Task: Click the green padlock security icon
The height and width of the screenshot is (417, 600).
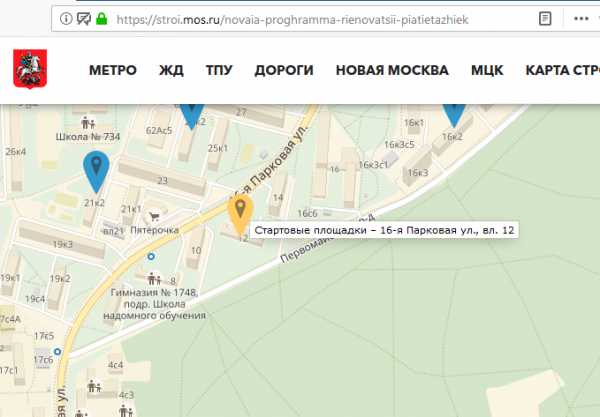Action: click(101, 18)
